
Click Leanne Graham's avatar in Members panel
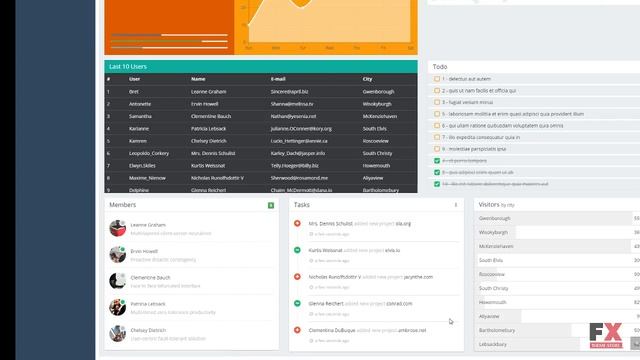coord(118,228)
